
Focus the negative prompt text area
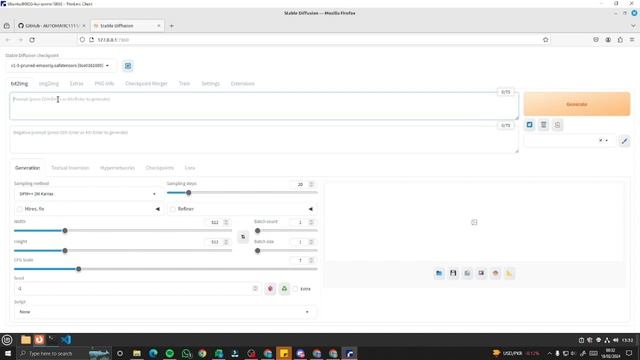(264, 140)
